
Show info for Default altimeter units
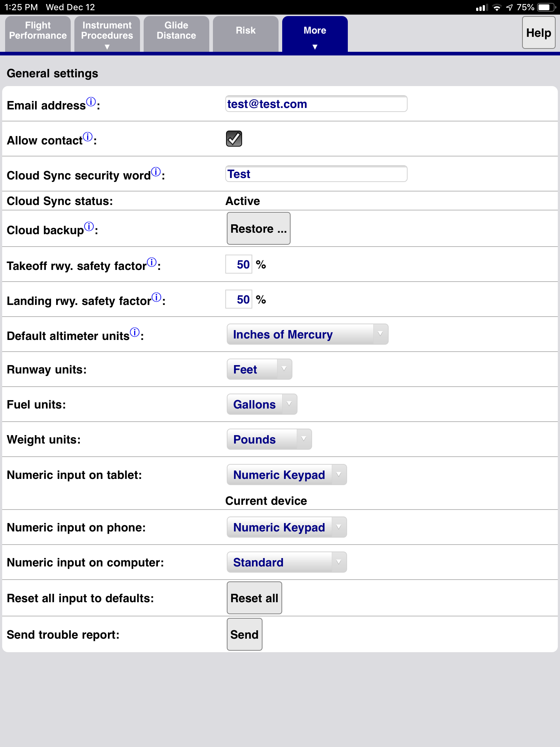pyautogui.click(x=135, y=332)
